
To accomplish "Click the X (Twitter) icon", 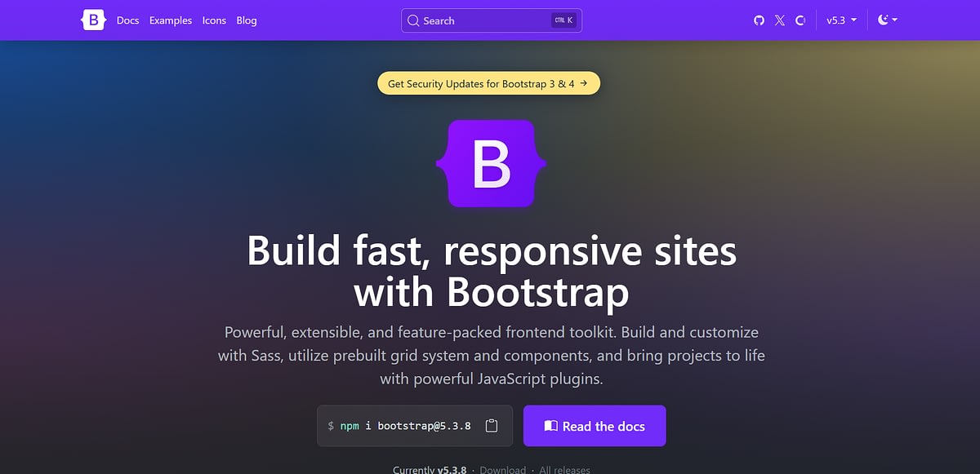I will tap(780, 20).
